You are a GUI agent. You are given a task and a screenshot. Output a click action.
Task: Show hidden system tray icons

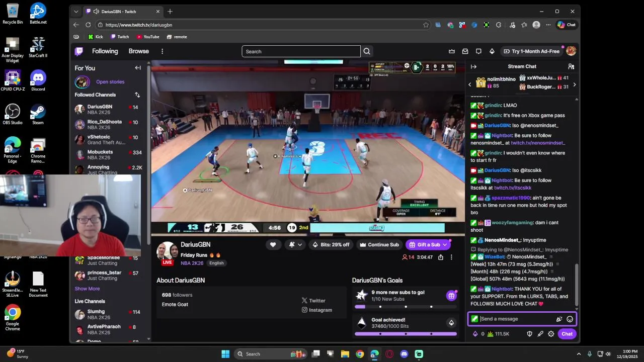tap(579, 354)
